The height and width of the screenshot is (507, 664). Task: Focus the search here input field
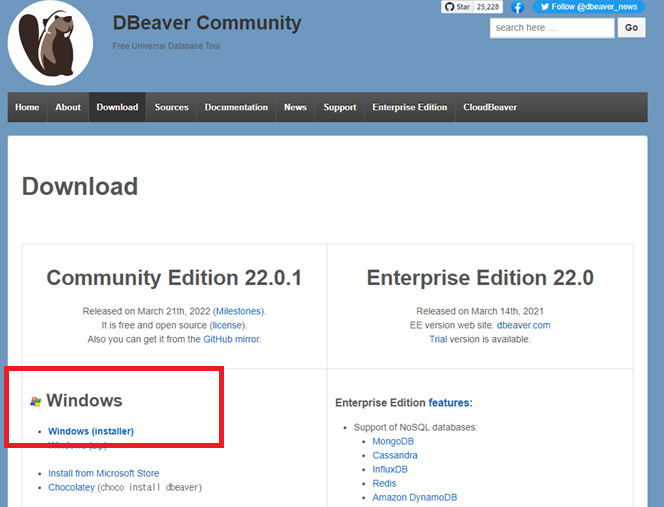(552, 28)
